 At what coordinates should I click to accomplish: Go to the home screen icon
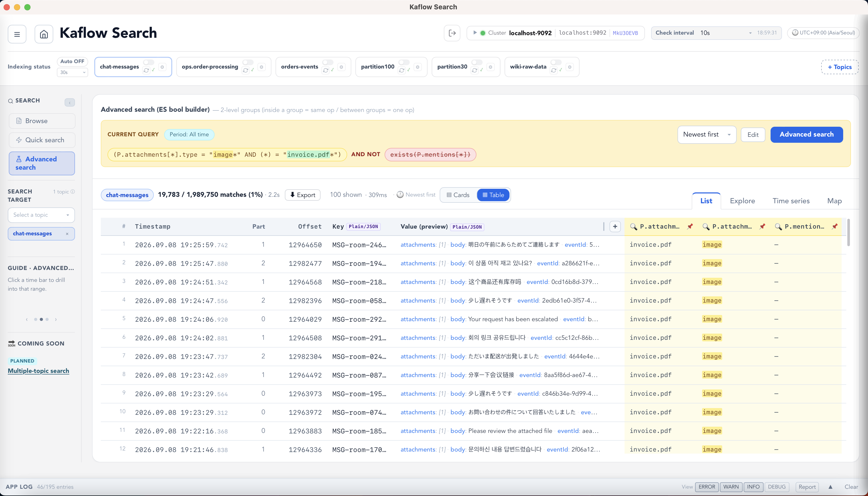click(x=44, y=34)
